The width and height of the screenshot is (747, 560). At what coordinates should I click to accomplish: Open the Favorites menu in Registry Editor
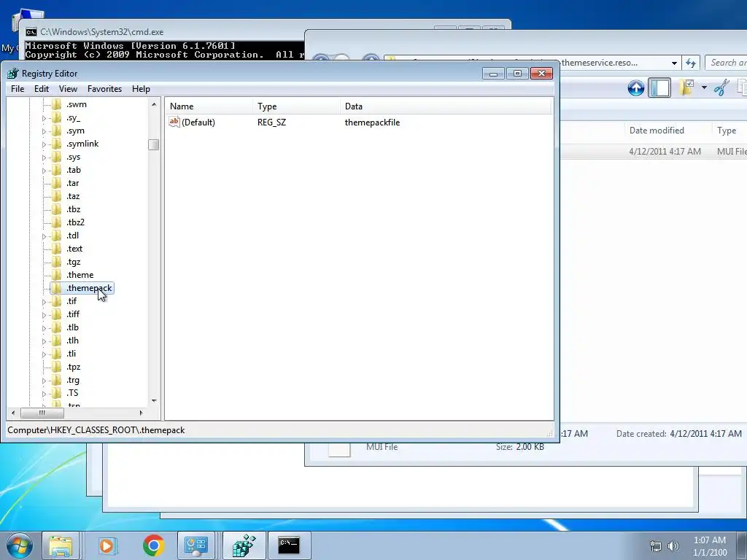tap(104, 89)
